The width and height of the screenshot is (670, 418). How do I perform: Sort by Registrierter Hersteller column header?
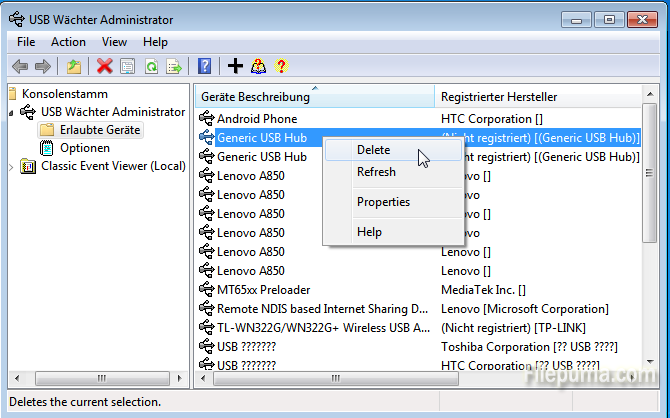[499, 96]
